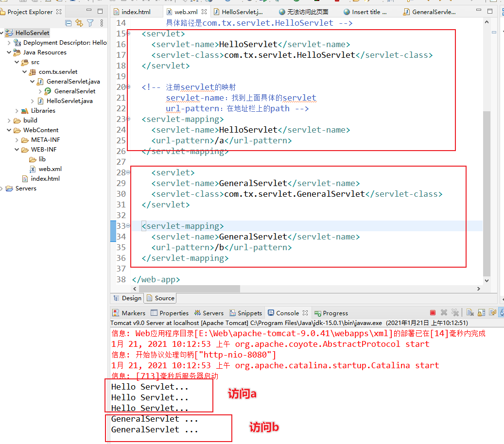This screenshot has height=444, width=504.
Task: Select the HelloServlet.java file
Action: coord(65,101)
